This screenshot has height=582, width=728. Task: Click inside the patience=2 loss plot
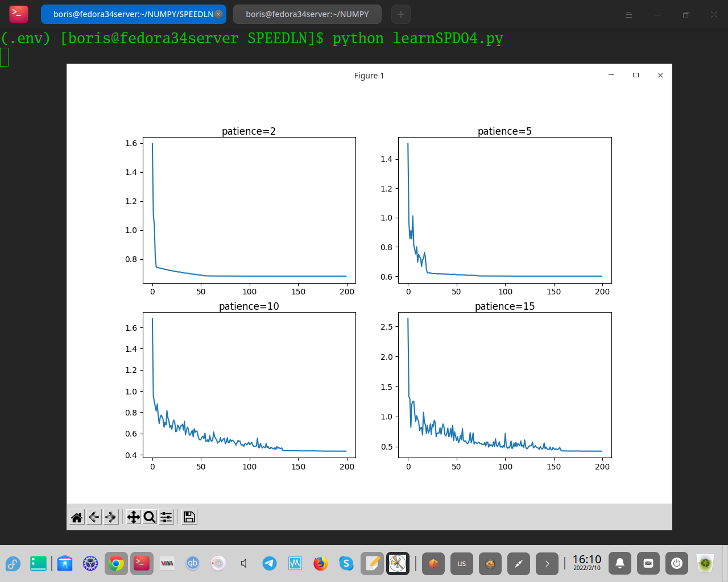[x=249, y=210]
